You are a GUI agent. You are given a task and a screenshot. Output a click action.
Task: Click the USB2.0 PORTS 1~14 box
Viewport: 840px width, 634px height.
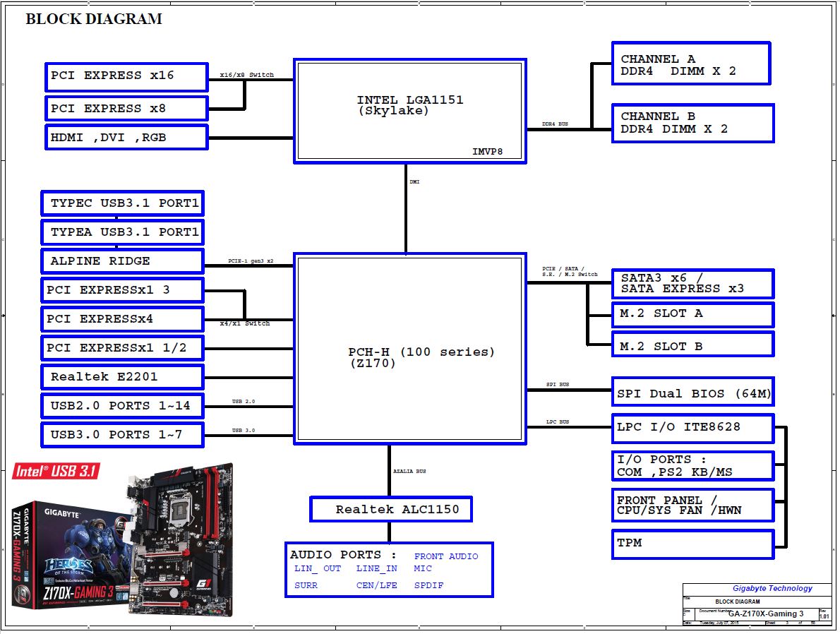coord(122,406)
